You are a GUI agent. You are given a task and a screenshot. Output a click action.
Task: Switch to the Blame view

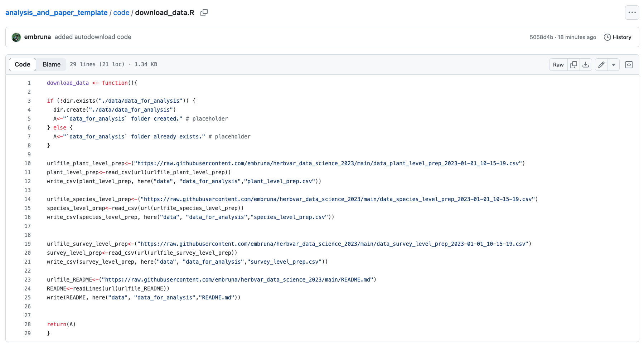52,64
